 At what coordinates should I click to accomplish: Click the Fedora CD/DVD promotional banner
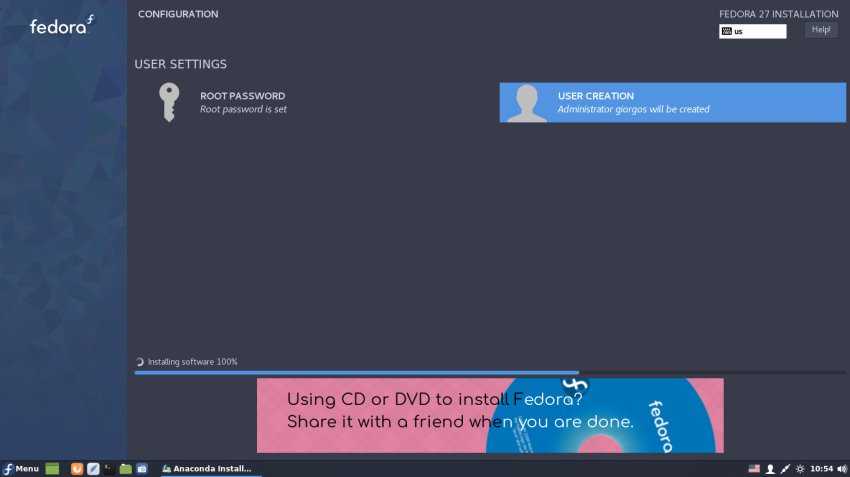pyautogui.click(x=490, y=415)
